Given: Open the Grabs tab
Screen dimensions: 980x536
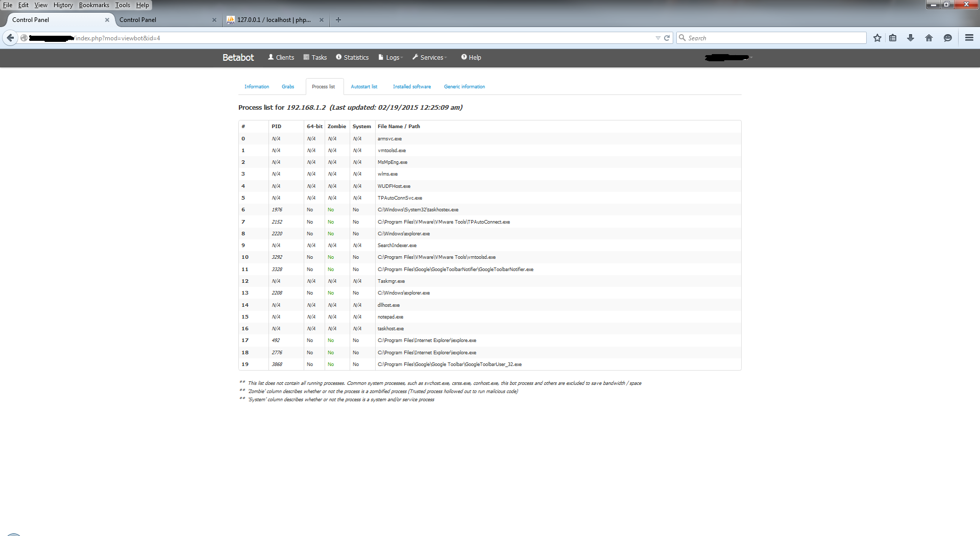Looking at the screenshot, I should click(288, 87).
